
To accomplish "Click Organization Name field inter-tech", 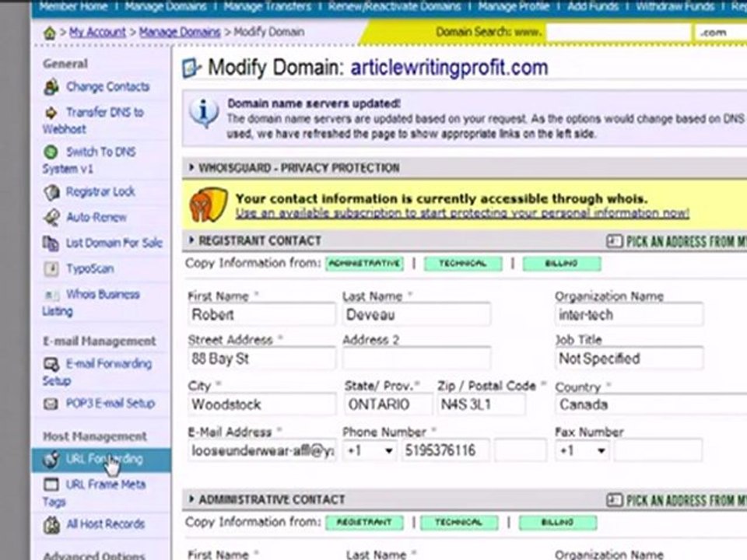I will point(629,315).
